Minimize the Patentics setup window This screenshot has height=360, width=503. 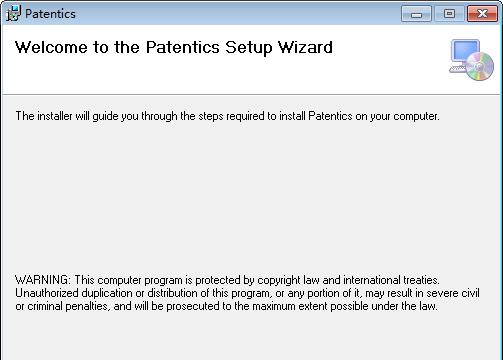(x=416, y=14)
